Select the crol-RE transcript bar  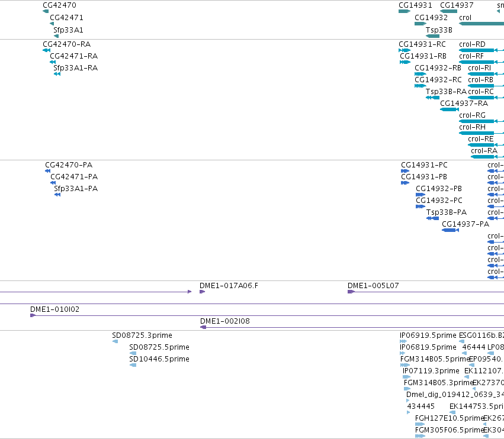481,145
